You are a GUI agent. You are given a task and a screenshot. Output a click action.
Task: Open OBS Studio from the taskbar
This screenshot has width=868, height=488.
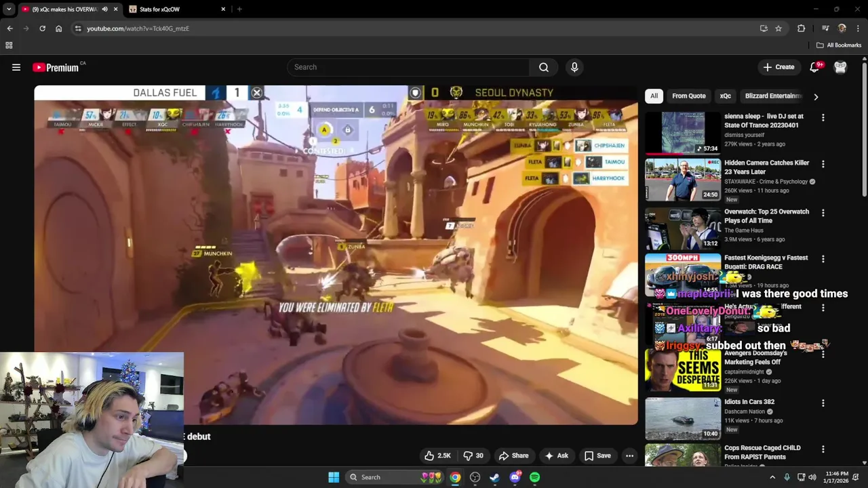(x=475, y=477)
